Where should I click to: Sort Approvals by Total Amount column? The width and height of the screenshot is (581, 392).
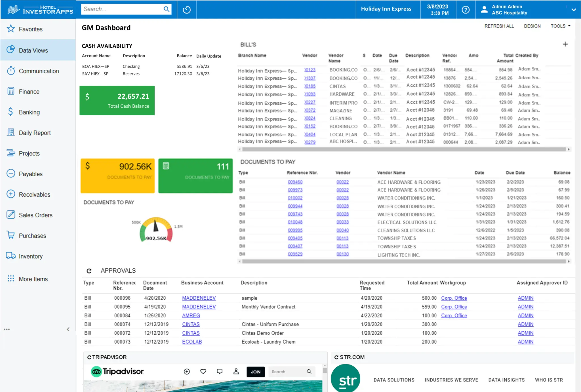422,283
